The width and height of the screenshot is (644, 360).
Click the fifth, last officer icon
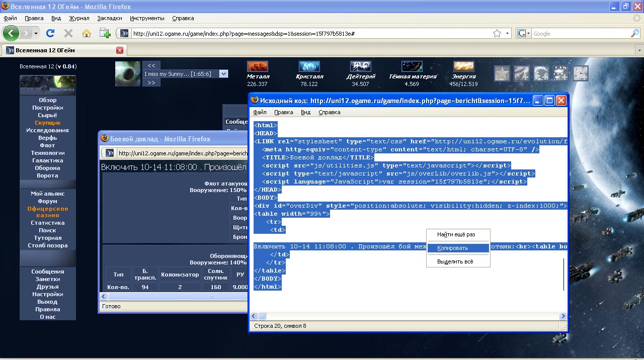pos(581,73)
